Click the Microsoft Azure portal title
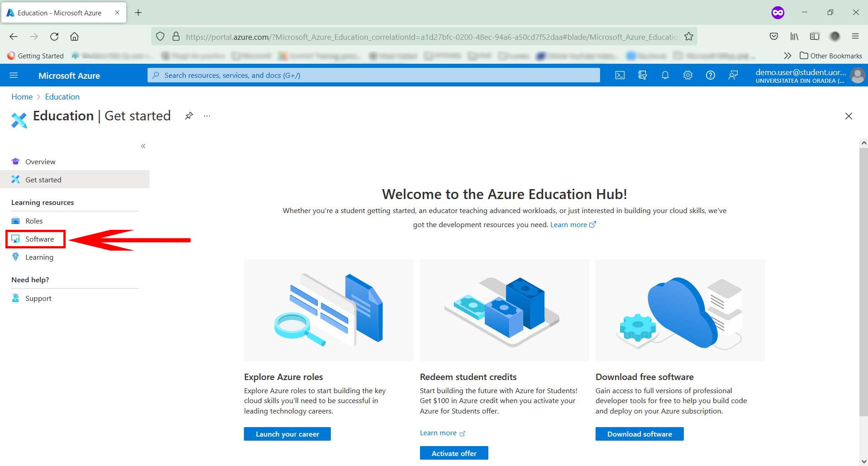The image size is (868, 466). tap(69, 76)
